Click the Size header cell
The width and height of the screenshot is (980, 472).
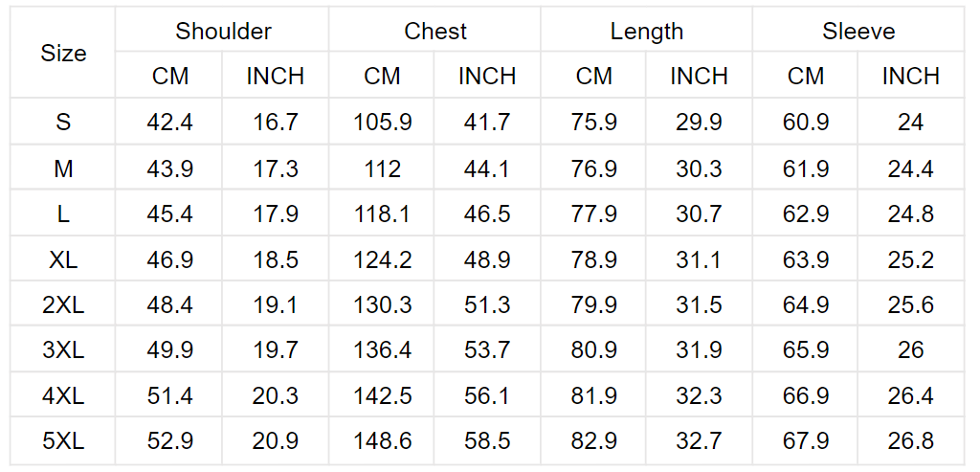tap(63, 53)
